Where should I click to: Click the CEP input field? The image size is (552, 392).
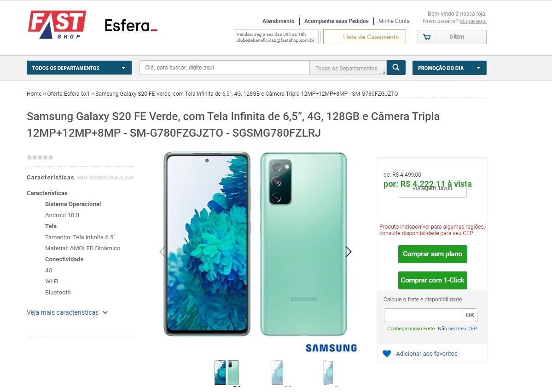click(423, 315)
